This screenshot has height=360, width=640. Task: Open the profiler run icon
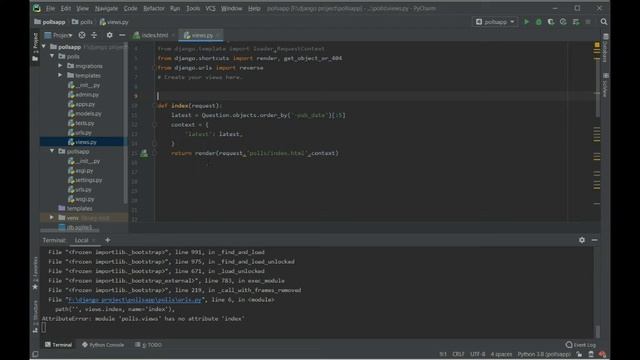563,22
